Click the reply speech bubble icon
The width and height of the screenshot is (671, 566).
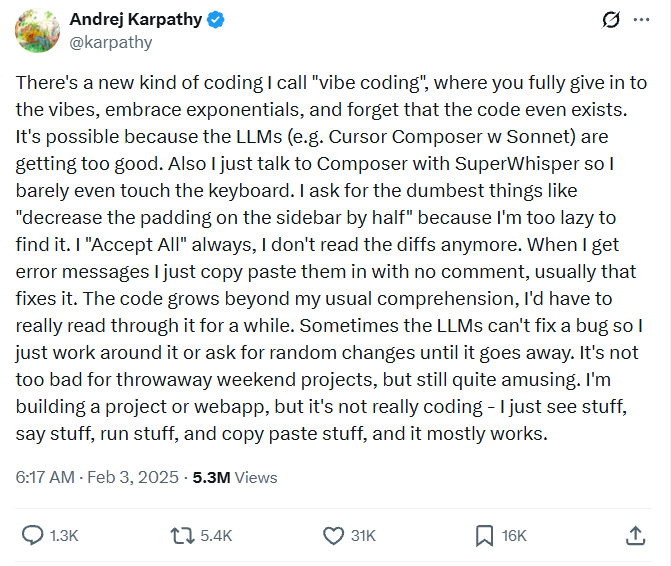(x=33, y=536)
